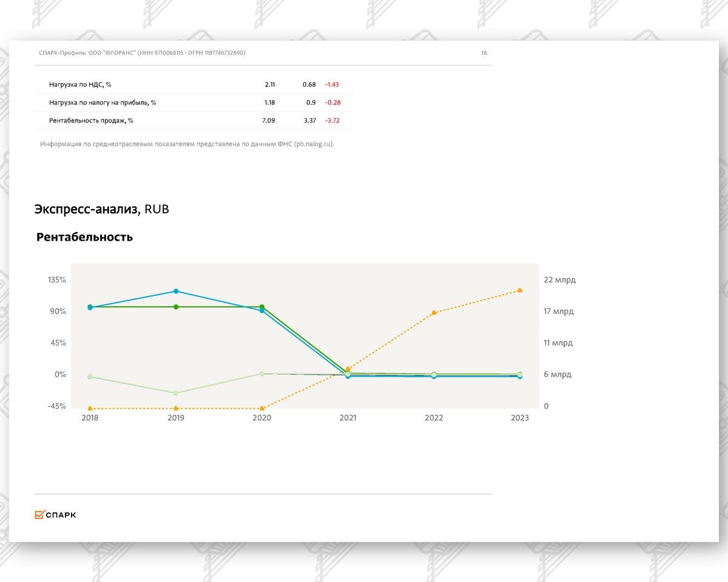Click the light green data point at 2019
Viewport: 728px width, 582px height.
[x=176, y=393]
